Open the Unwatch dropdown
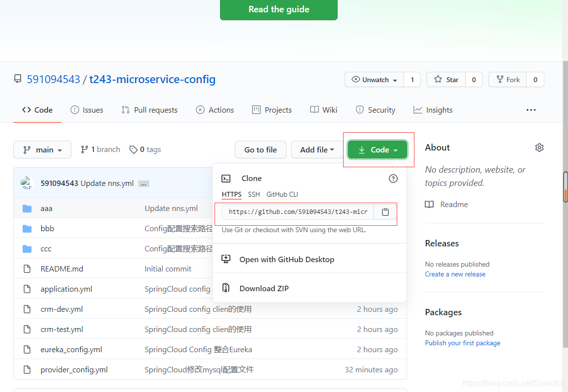568x392 pixels. tap(374, 80)
